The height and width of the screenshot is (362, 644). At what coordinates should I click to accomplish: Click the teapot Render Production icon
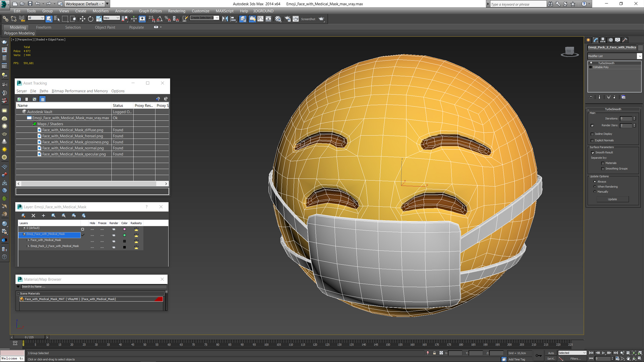321,19
